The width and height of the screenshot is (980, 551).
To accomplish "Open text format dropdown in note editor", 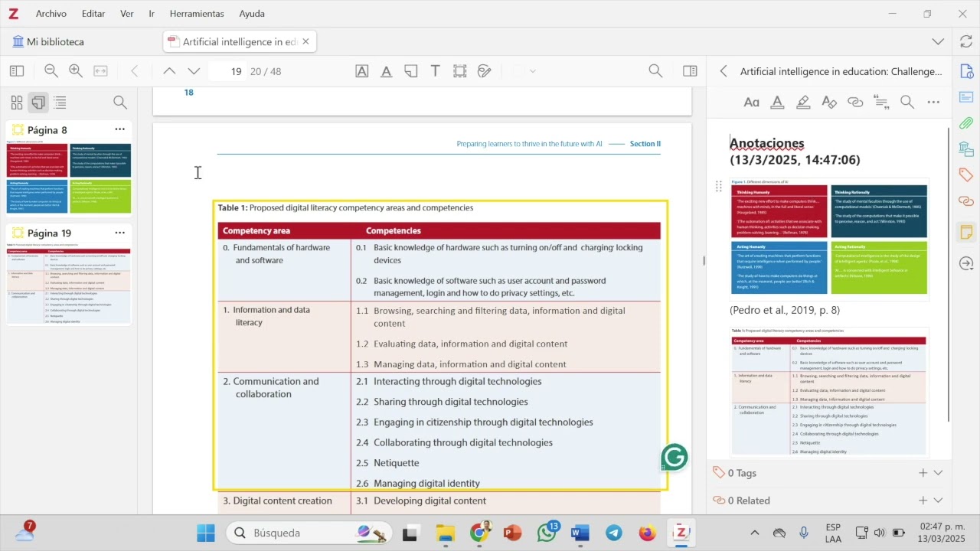I will coord(752,102).
